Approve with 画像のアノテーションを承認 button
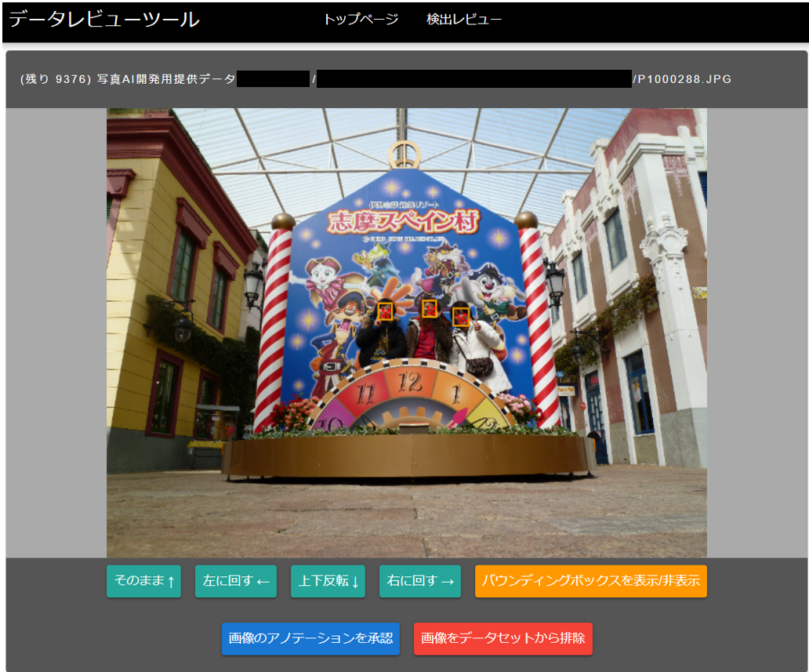This screenshot has height=672, width=809. [310, 638]
